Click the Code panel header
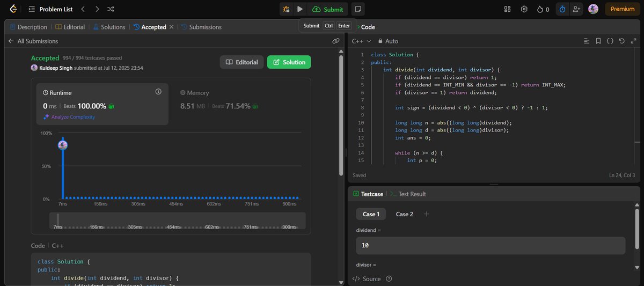The image size is (644, 286). click(367, 27)
